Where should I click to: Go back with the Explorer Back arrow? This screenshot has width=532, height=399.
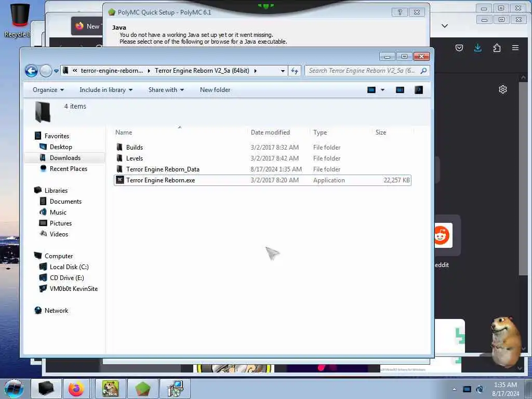point(31,71)
